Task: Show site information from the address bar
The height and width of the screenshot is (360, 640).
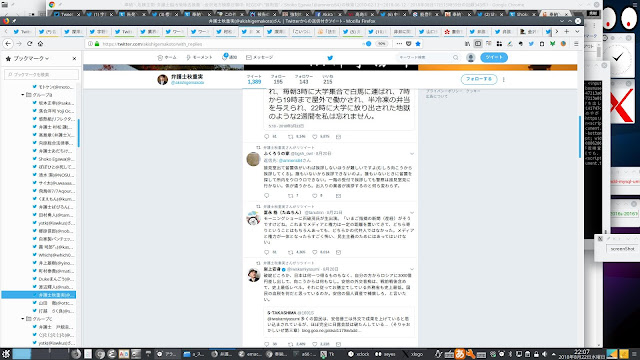Action: pos(90,44)
